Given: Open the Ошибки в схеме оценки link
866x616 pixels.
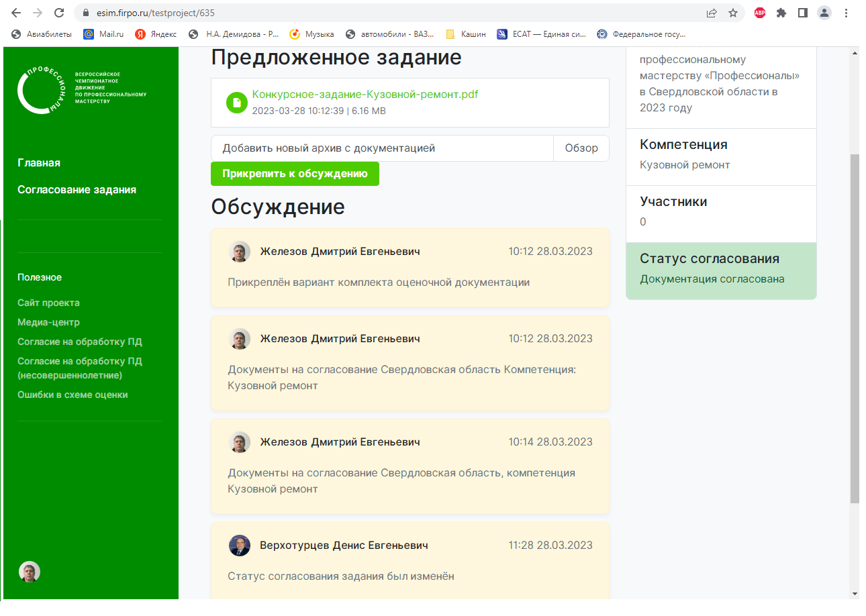Looking at the screenshot, I should tap(73, 395).
